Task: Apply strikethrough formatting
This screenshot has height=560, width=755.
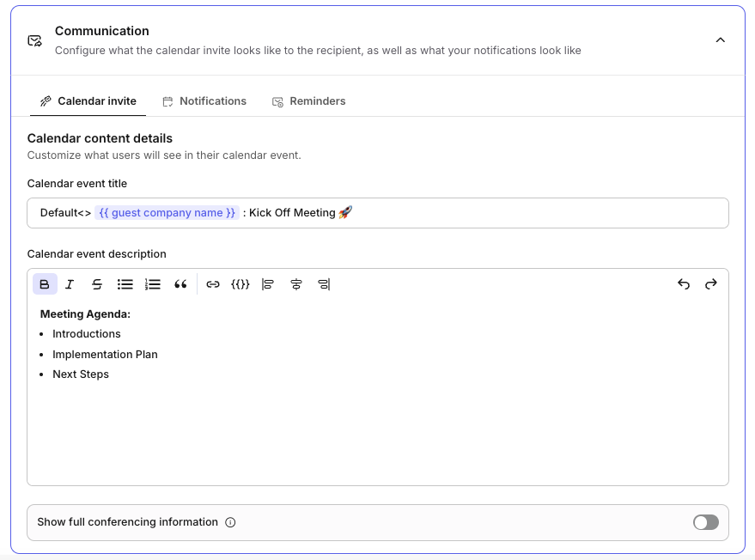Action: point(97,284)
